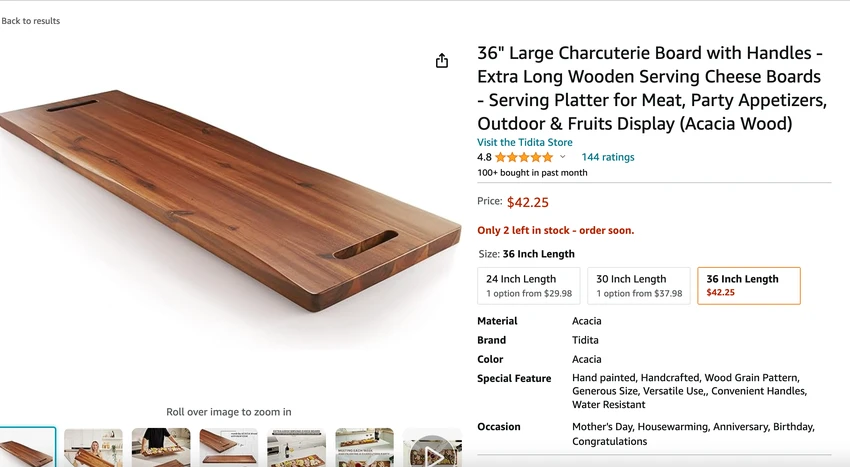Click the $42.25 price
Image resolution: width=850 pixels, height=467 pixels.
tap(527, 202)
